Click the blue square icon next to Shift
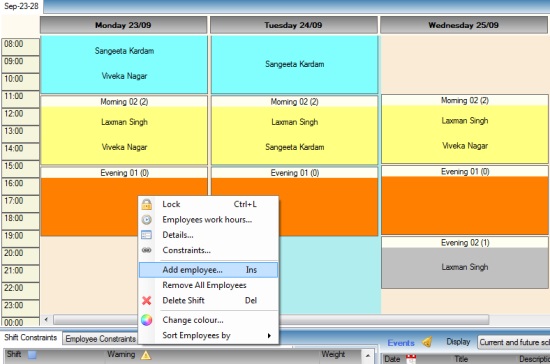 pos(32,355)
